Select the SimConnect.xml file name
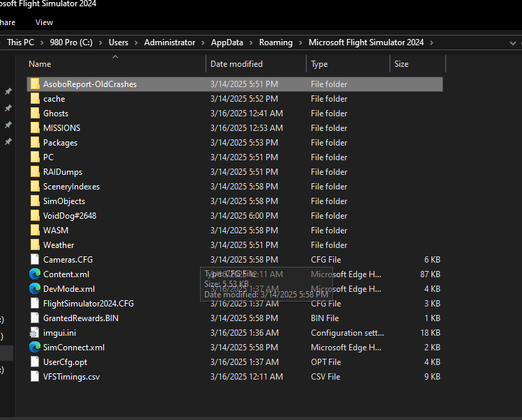The height and width of the screenshot is (420, 522). click(74, 348)
